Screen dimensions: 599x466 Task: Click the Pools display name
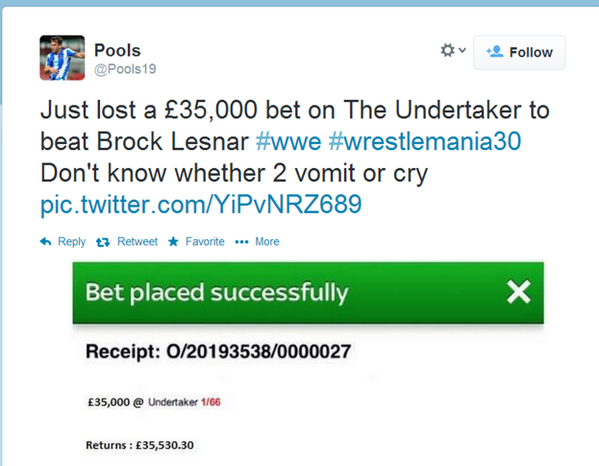tap(117, 50)
